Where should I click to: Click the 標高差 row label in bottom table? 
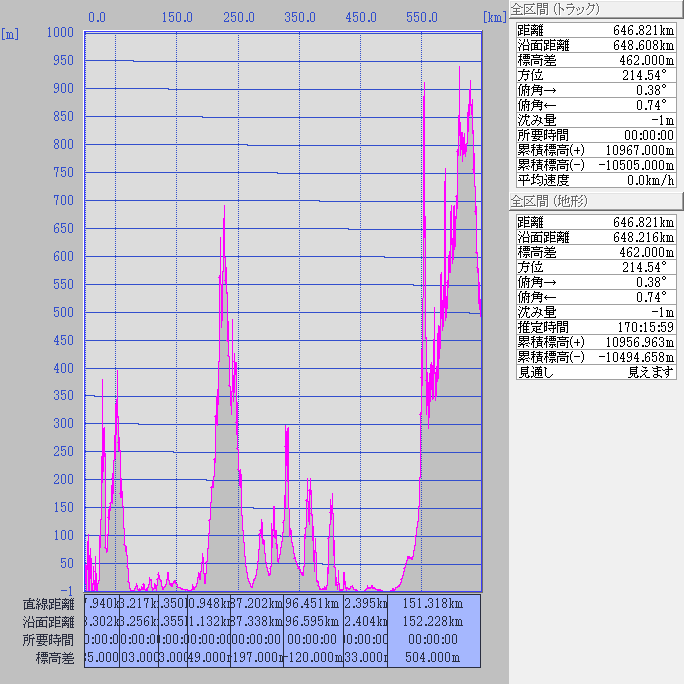pos(55,657)
